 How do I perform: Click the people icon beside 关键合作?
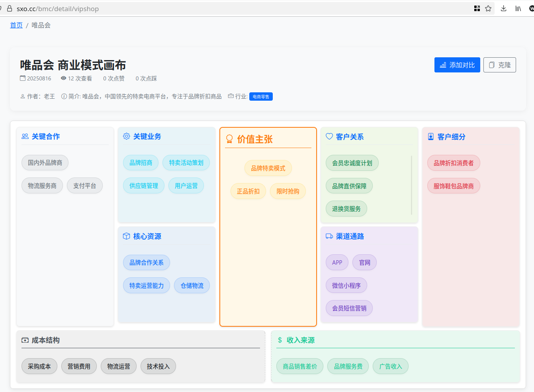click(25, 137)
